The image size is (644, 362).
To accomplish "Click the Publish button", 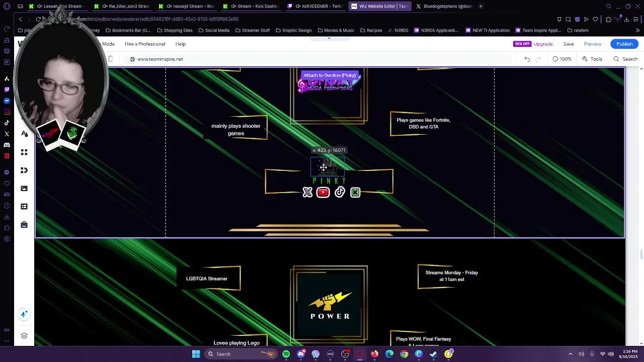I will (624, 44).
